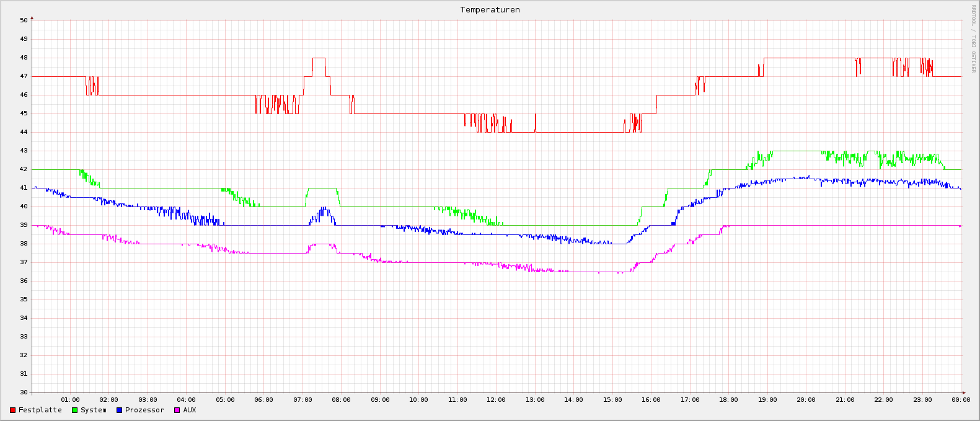Click the Temperaturen chart title

coord(490,10)
